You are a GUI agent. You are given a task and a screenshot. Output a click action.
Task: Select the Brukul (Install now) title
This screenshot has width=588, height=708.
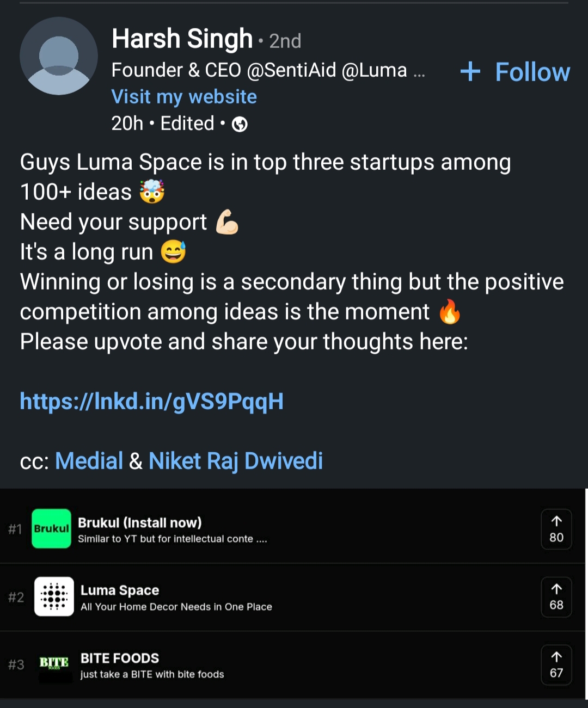click(x=140, y=522)
